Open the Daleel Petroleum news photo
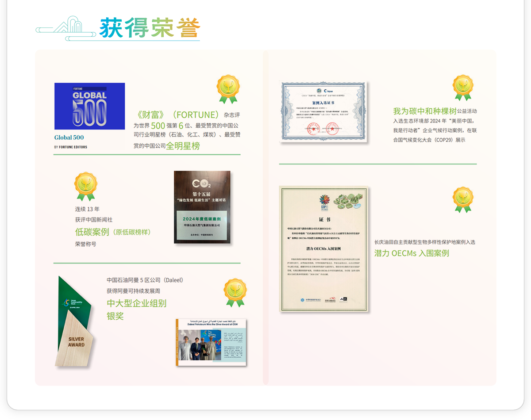The height and width of the screenshot is (420, 531). pyautogui.click(x=211, y=342)
